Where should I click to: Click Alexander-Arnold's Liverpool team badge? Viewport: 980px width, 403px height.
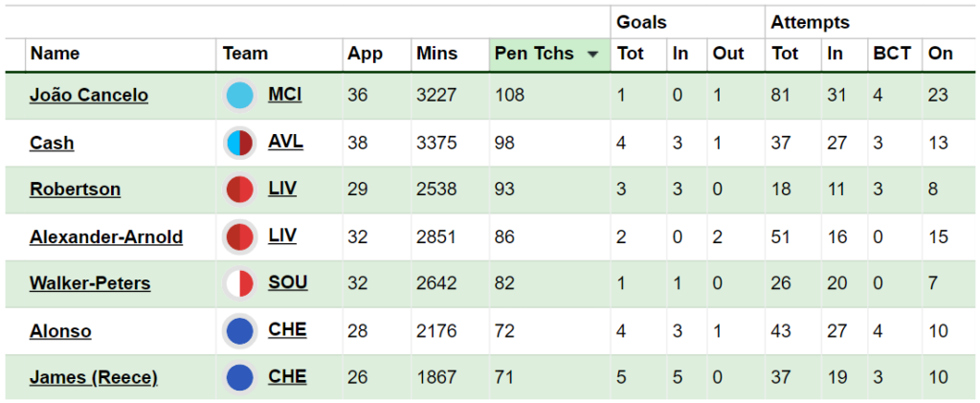[240, 237]
